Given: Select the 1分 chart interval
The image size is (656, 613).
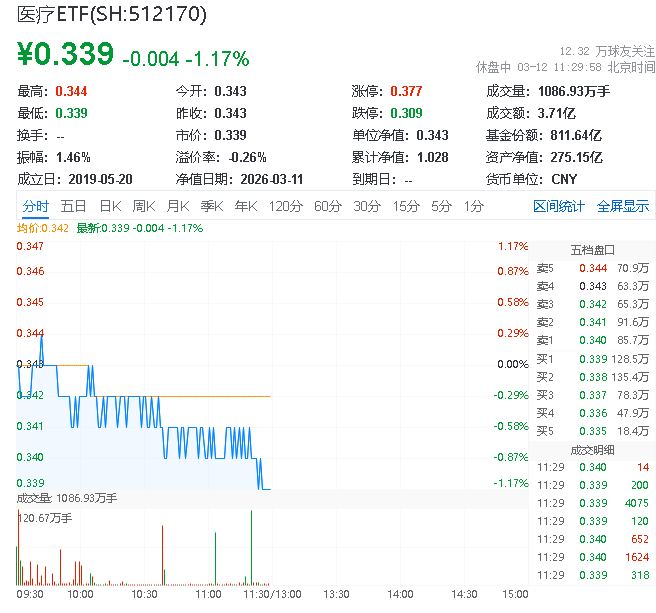Looking at the screenshot, I should [x=473, y=206].
